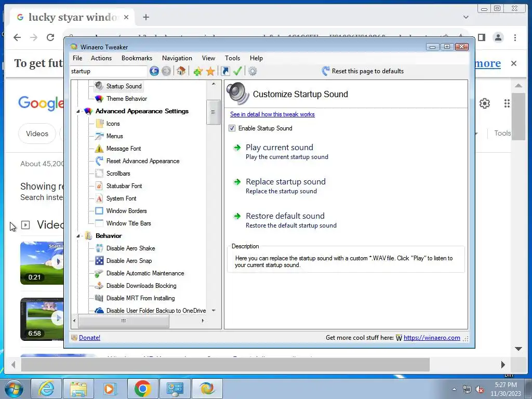Open settings via the grey gear toolbar icon
This screenshot has height=399, width=532.
click(x=252, y=71)
